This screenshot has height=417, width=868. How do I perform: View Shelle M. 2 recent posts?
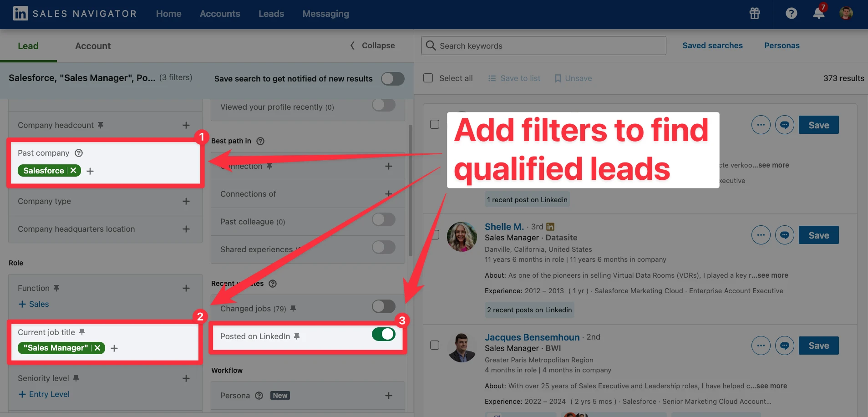coord(529,310)
